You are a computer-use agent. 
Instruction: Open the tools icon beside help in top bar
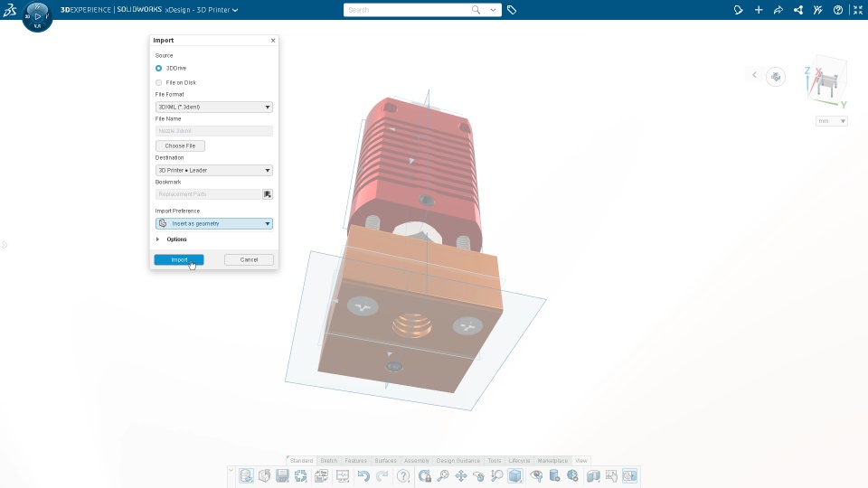(x=817, y=10)
